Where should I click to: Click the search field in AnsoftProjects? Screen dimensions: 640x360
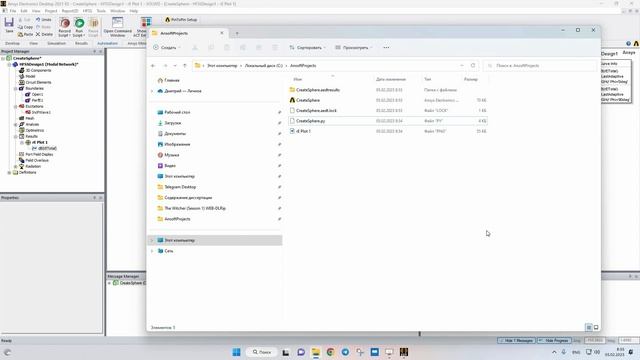click(540, 66)
